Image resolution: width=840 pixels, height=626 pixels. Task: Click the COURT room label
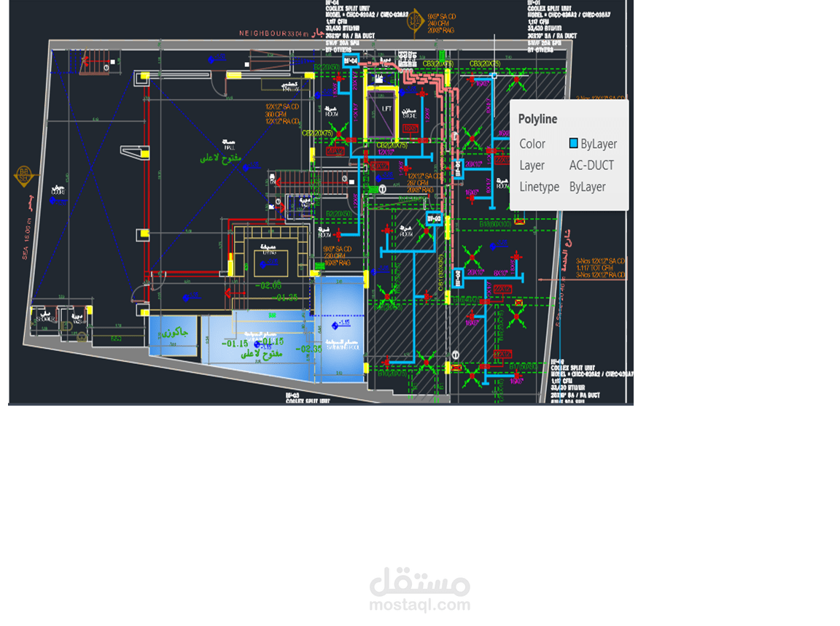tap(58, 192)
